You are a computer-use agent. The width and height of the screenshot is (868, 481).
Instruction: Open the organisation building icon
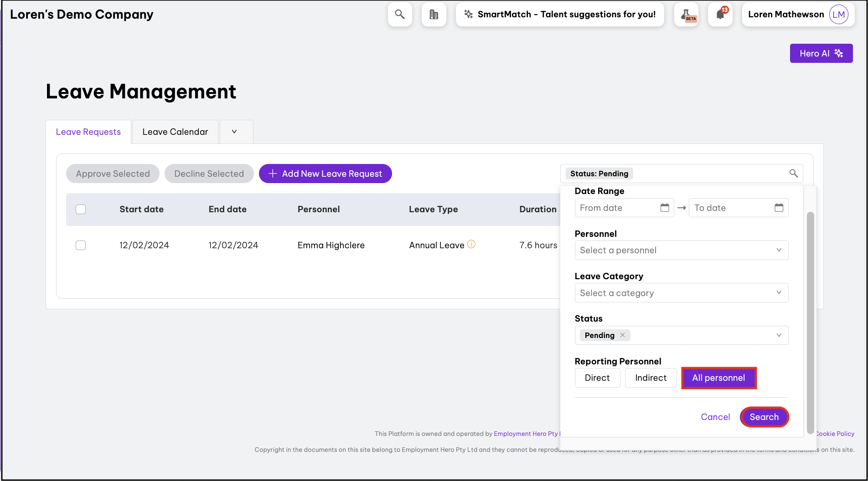point(434,15)
